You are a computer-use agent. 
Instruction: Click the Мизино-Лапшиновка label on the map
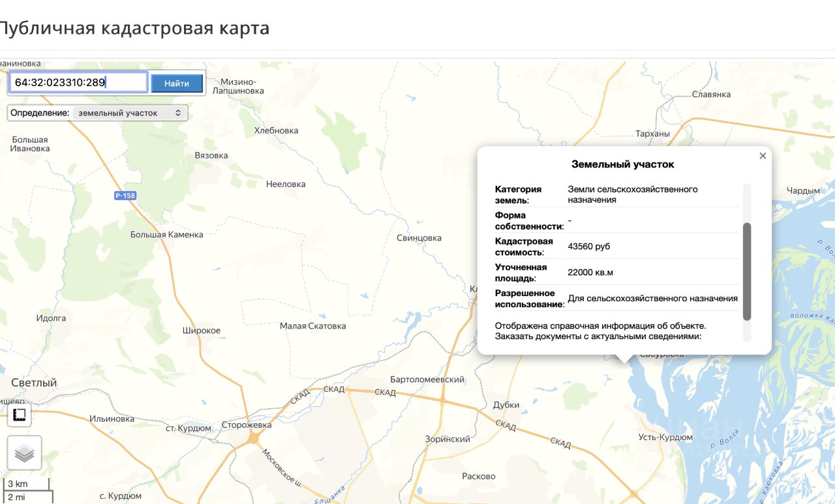tap(242, 86)
